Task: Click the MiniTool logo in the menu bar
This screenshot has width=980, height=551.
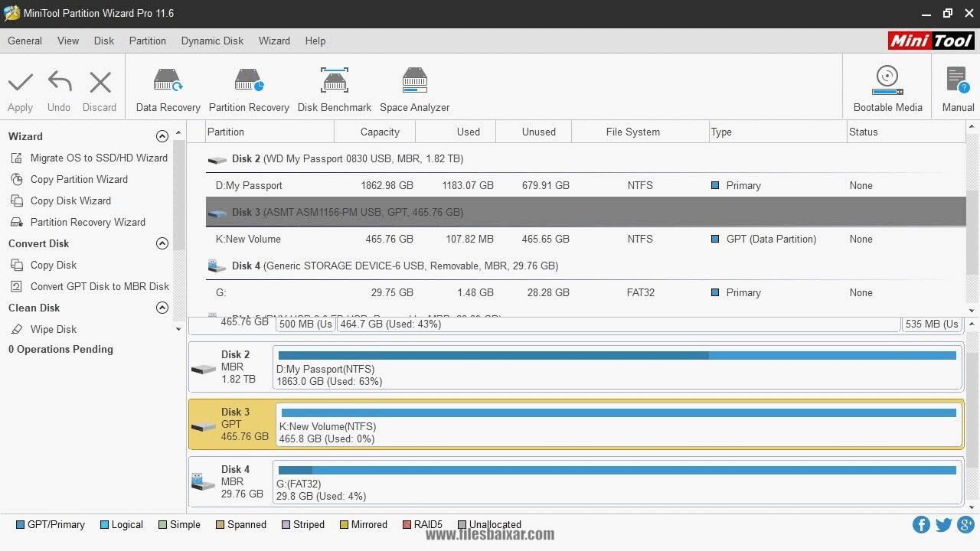Action: tap(931, 41)
